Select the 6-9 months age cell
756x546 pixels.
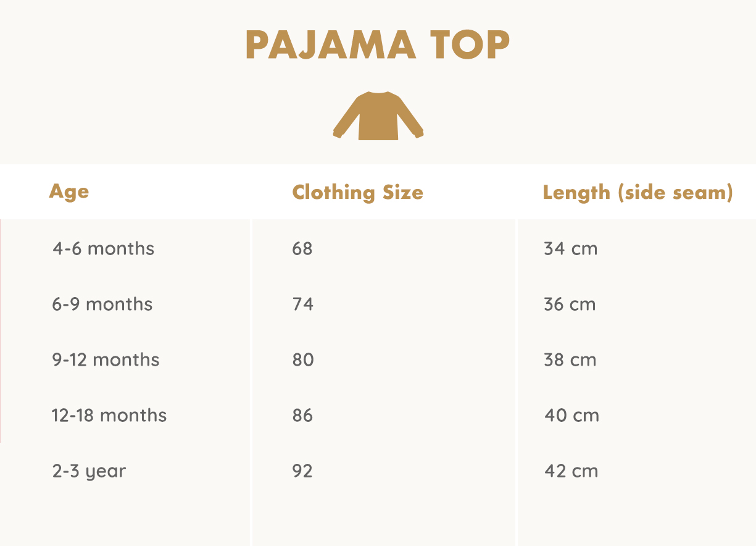(102, 304)
